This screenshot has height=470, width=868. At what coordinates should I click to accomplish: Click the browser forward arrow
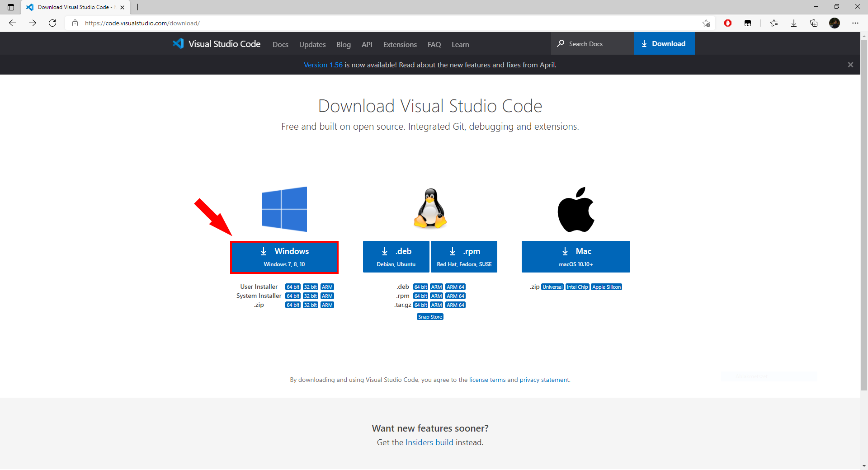point(33,23)
